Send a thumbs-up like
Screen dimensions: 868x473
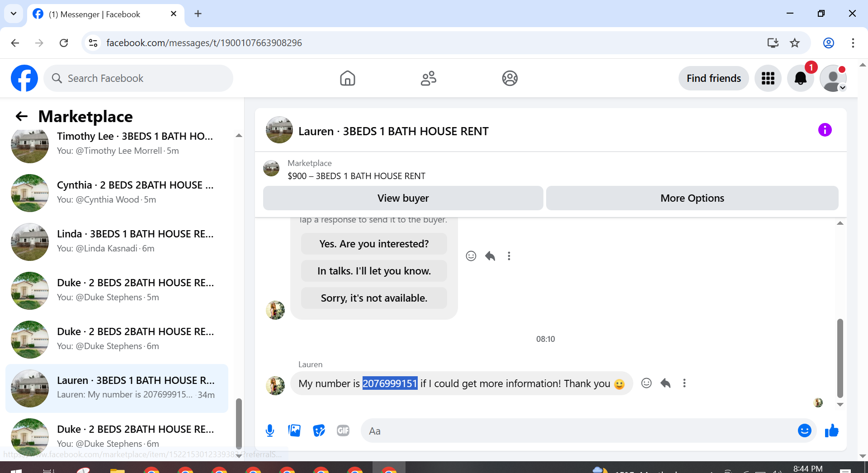pyautogui.click(x=831, y=430)
